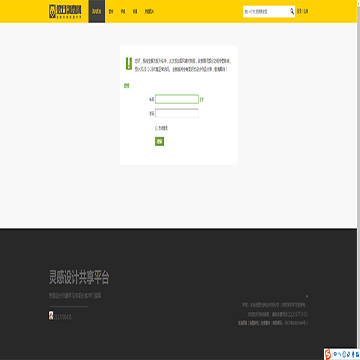The height and width of the screenshot is (360, 360).
Task: Click the green-outlined username input field
Action: (177, 99)
